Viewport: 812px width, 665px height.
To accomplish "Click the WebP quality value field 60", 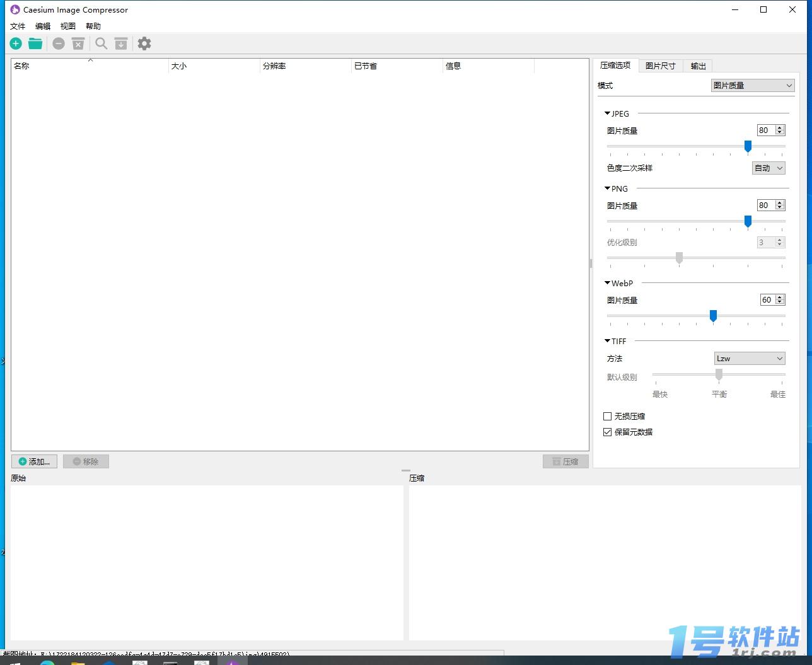I will pyautogui.click(x=767, y=300).
